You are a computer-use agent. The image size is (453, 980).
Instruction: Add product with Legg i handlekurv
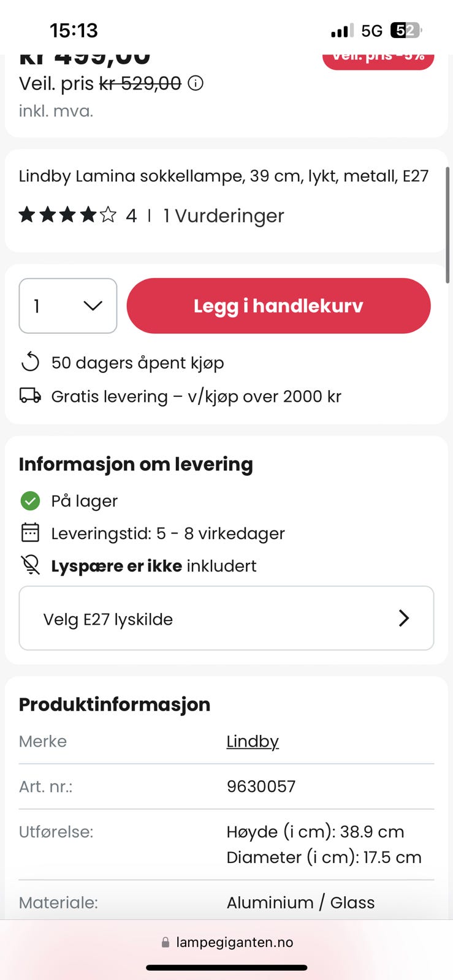tap(278, 306)
